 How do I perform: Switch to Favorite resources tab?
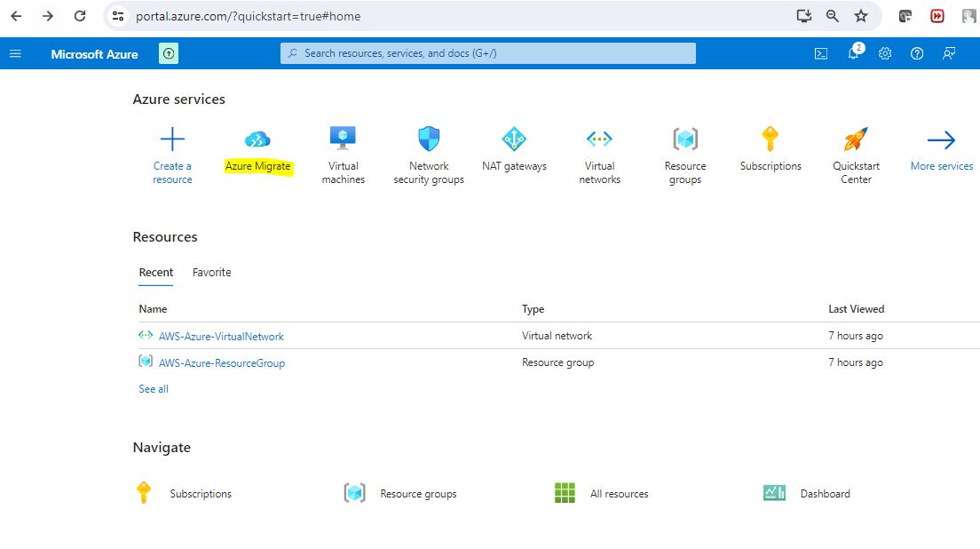point(211,273)
